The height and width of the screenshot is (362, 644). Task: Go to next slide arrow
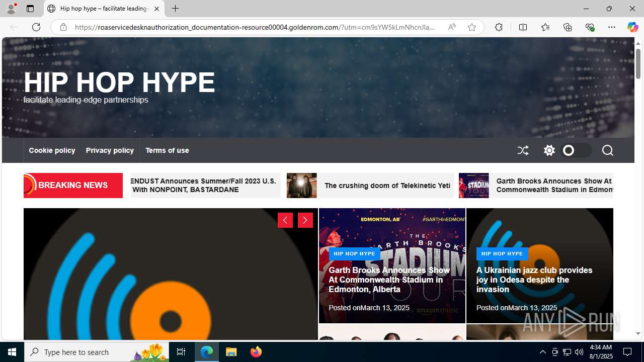[305, 220]
